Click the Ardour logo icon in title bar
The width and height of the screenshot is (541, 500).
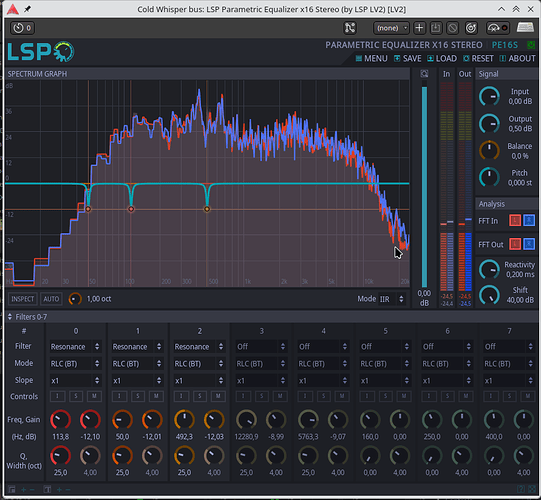click(x=13, y=9)
